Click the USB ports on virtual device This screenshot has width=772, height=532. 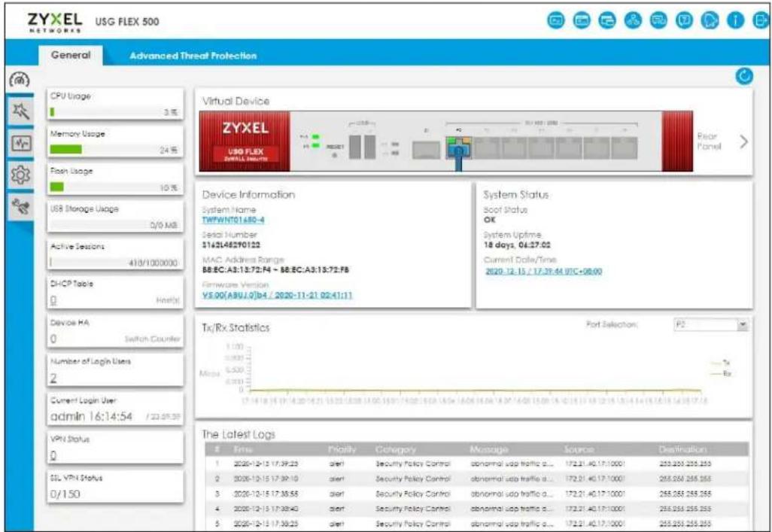pos(362,146)
